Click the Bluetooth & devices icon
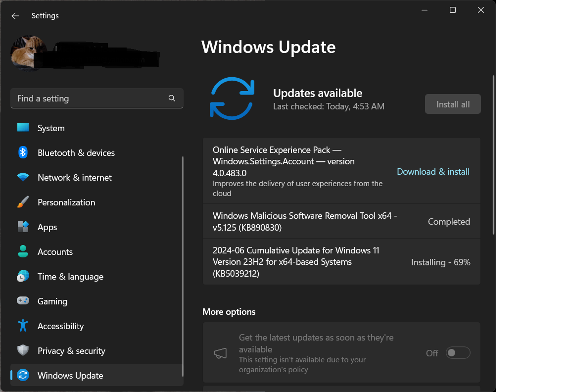This screenshot has height=392, width=570. [x=23, y=152]
